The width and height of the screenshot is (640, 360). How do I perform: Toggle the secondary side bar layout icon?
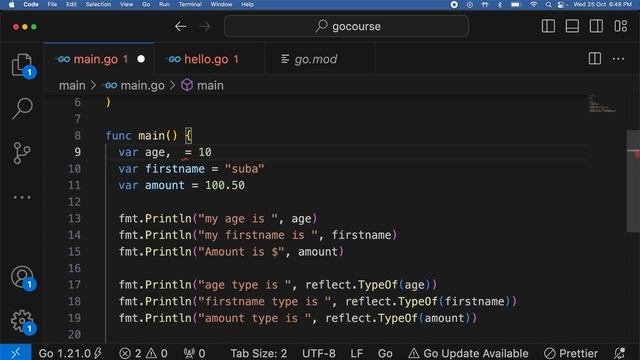[596, 26]
